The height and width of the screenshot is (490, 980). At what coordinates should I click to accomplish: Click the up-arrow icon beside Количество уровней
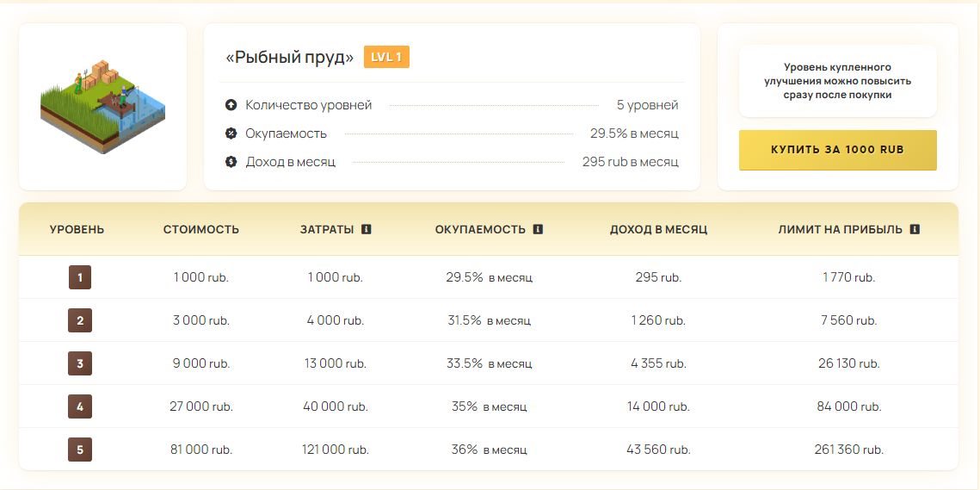[x=231, y=105]
